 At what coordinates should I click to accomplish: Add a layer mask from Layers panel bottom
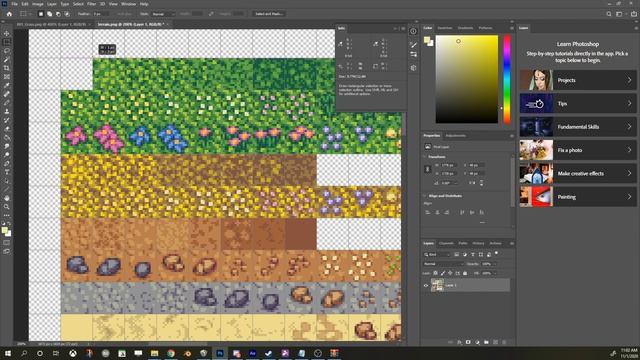[x=468, y=342]
